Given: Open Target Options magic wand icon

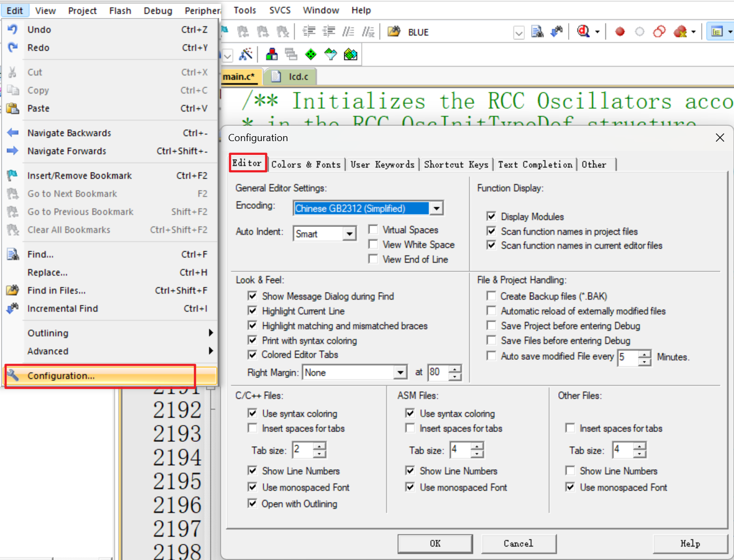Looking at the screenshot, I should coord(246,54).
